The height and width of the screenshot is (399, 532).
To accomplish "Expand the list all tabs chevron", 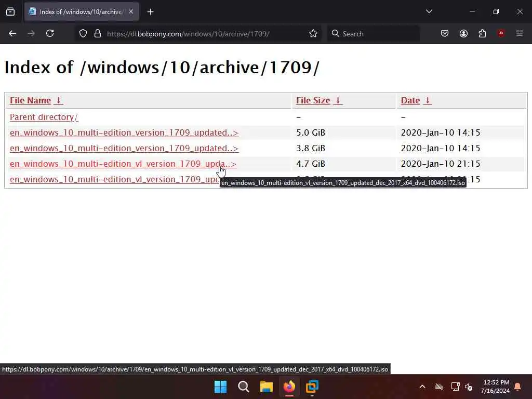I will pyautogui.click(x=429, y=11).
